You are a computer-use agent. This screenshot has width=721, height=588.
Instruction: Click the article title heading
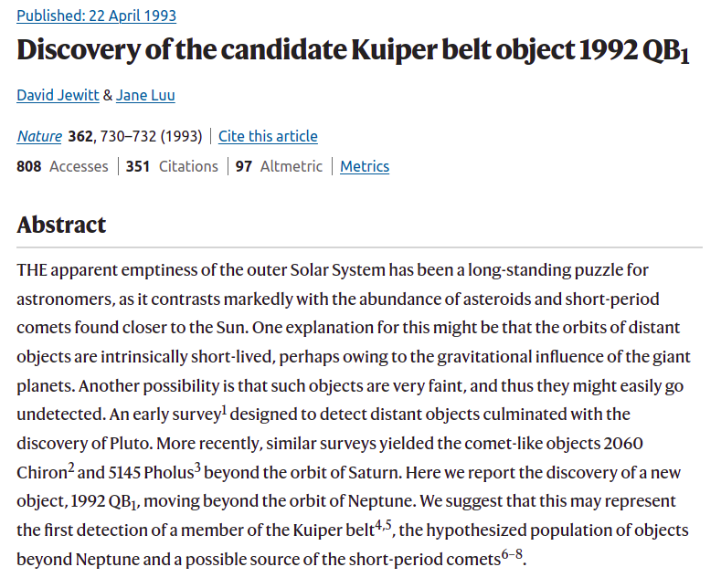[352, 51]
